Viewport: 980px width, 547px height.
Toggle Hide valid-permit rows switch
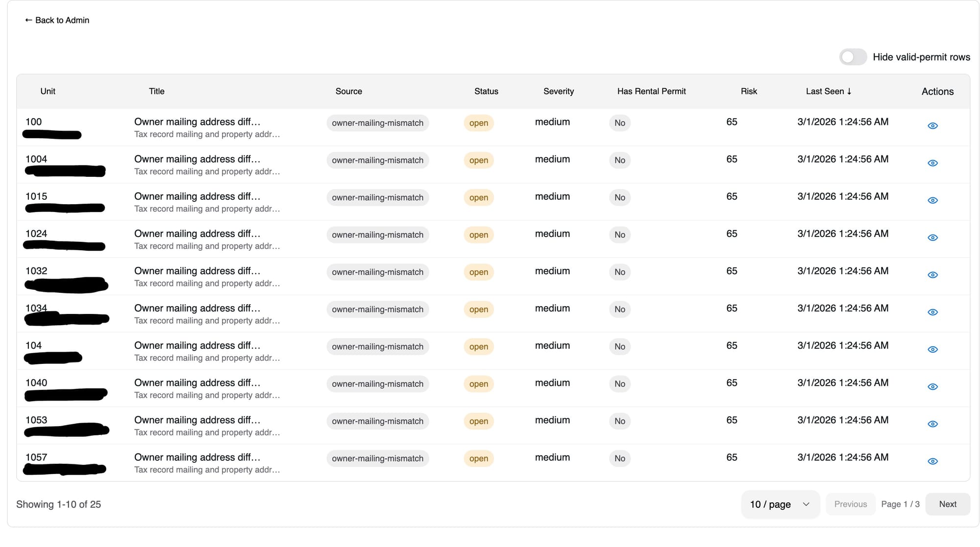coord(853,57)
